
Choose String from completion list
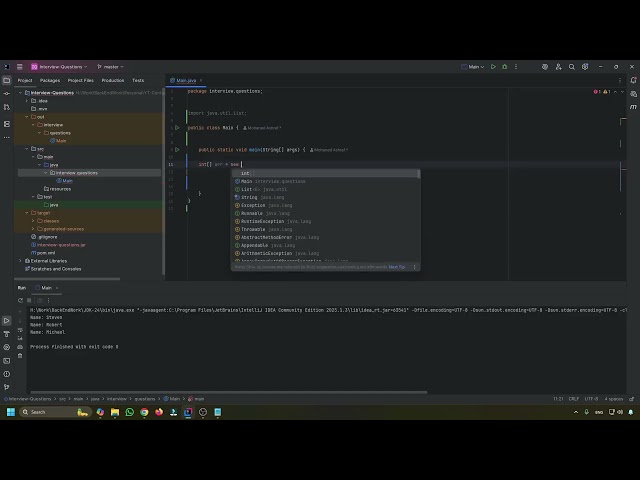tap(326, 197)
